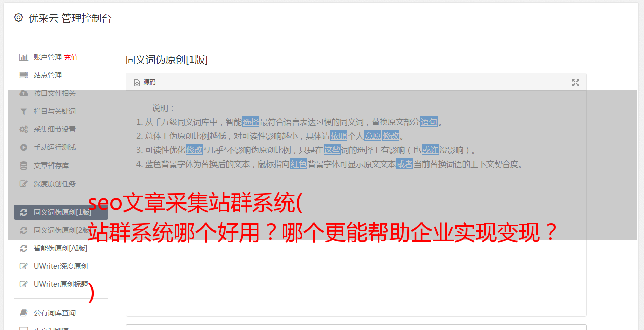
Task: Click the 深度原创任务 edit icon
Action: click(23, 184)
